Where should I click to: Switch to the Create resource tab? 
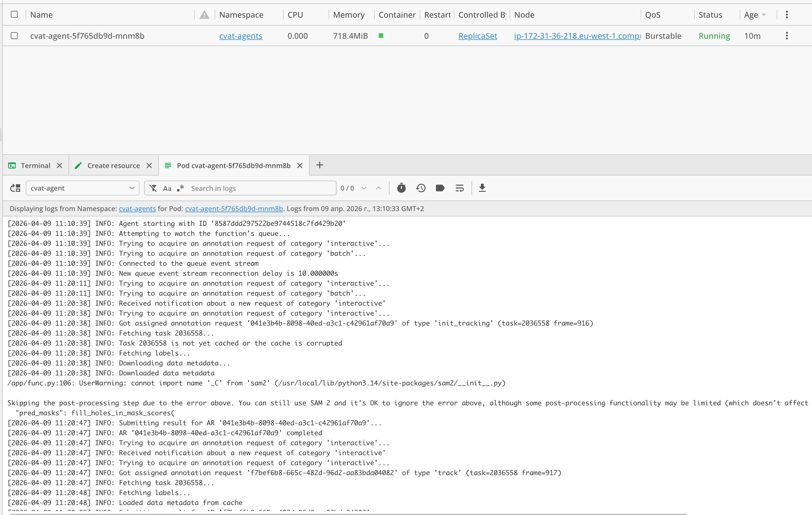(x=113, y=165)
